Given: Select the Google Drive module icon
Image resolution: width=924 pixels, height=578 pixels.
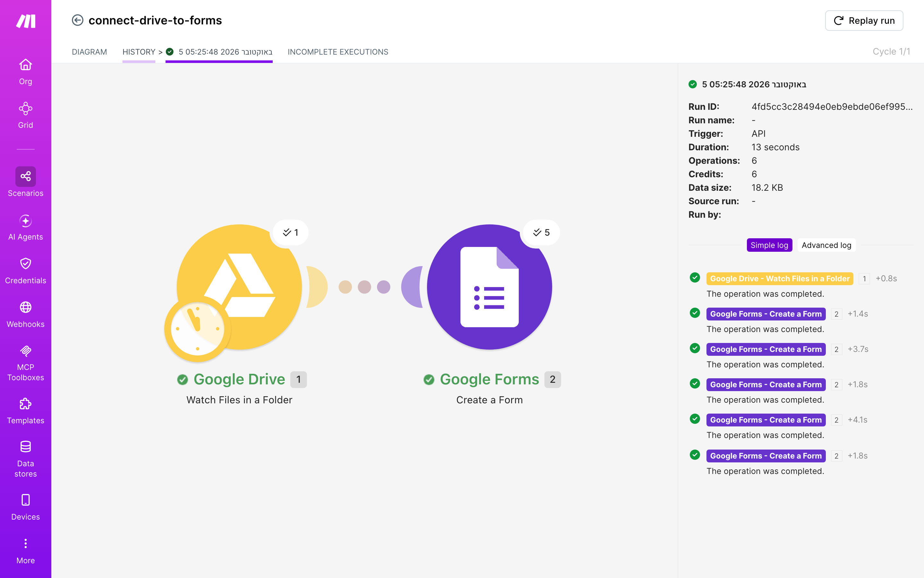Looking at the screenshot, I should [x=239, y=287].
